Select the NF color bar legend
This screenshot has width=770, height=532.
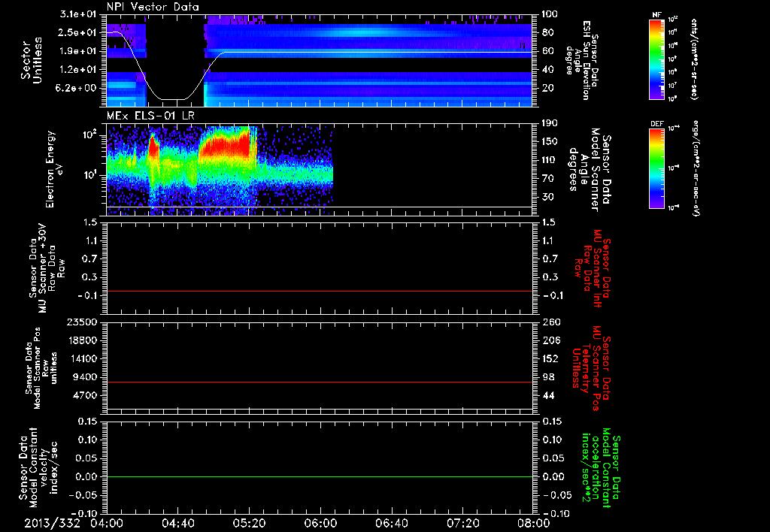point(657,59)
